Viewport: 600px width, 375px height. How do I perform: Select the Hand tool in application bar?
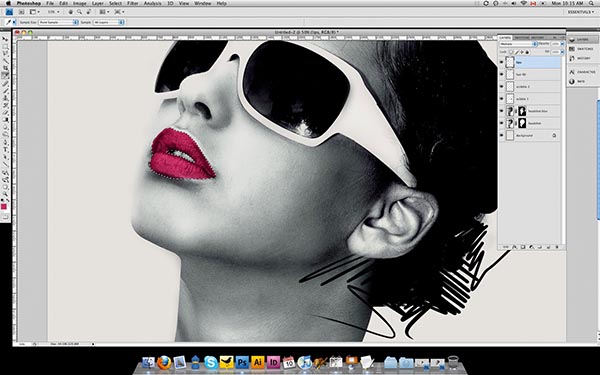coord(71,12)
